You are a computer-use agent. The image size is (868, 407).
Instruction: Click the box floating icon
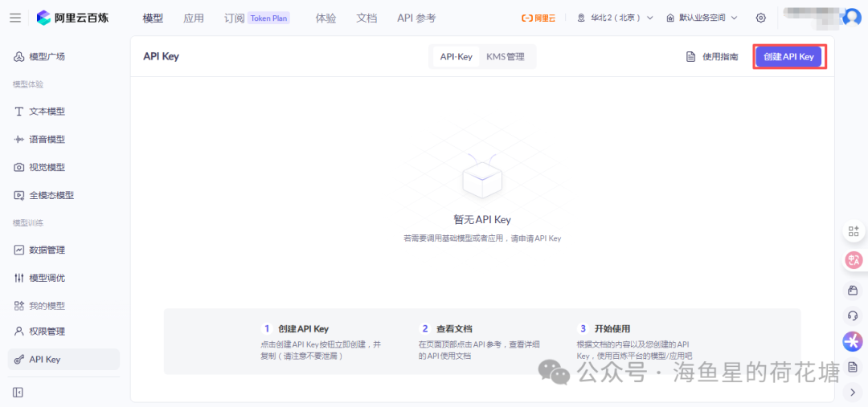pyautogui.click(x=853, y=291)
